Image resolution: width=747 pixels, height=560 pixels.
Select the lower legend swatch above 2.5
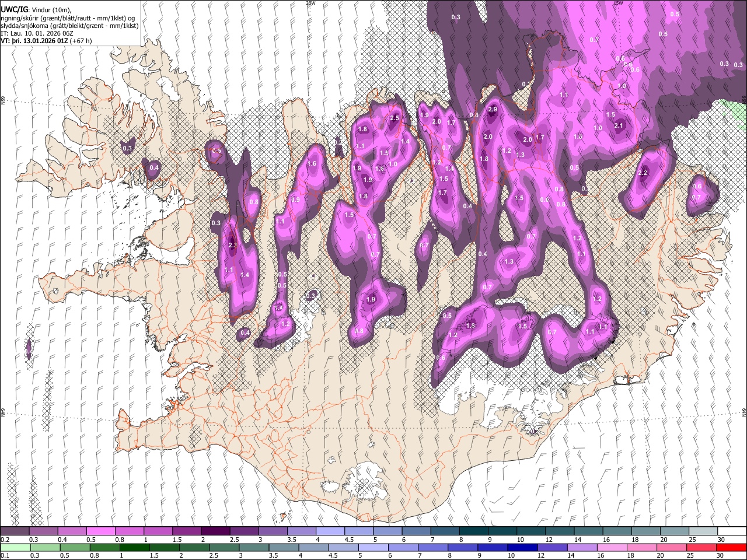click(224, 547)
